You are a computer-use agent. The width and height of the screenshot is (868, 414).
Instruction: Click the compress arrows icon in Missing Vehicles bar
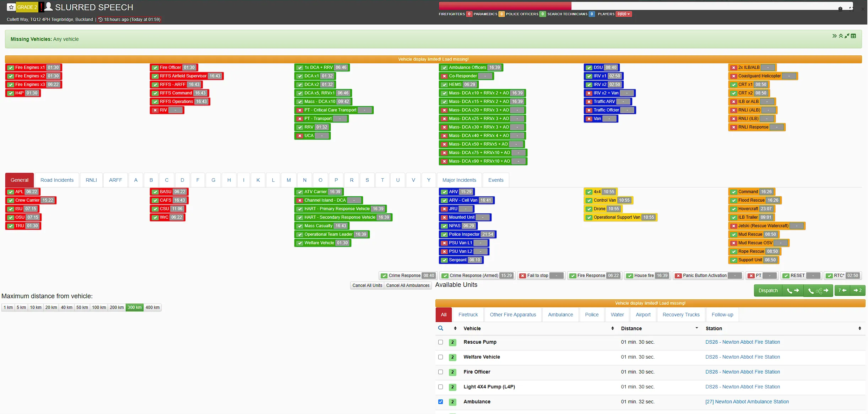coord(847,36)
